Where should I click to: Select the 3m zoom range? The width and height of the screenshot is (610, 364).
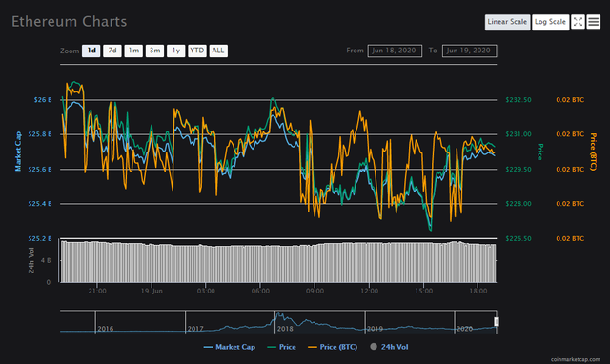pyautogui.click(x=154, y=51)
